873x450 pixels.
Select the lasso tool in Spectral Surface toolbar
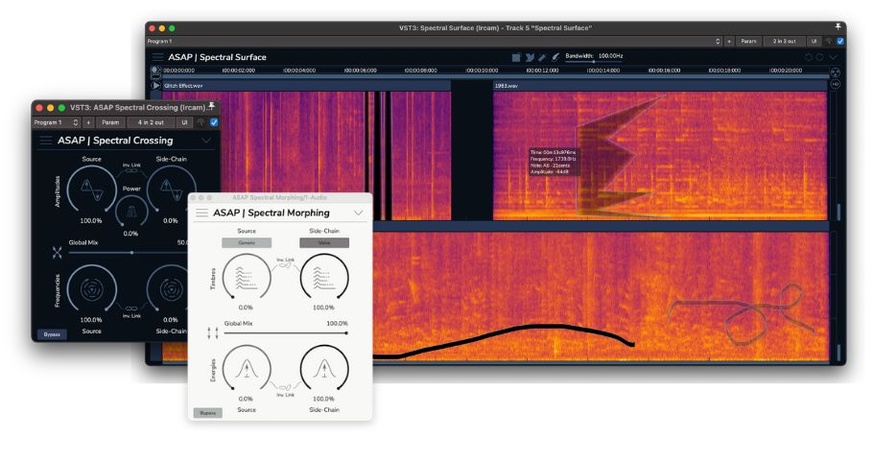click(529, 57)
